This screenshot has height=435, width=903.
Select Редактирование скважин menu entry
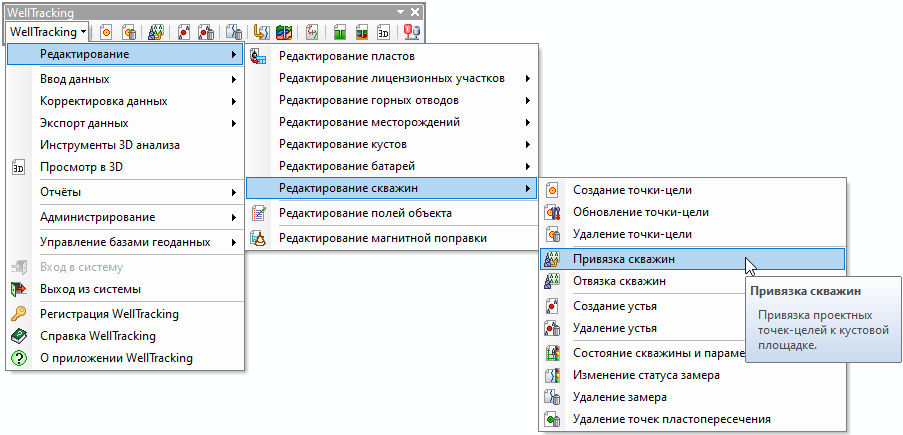click(391, 188)
